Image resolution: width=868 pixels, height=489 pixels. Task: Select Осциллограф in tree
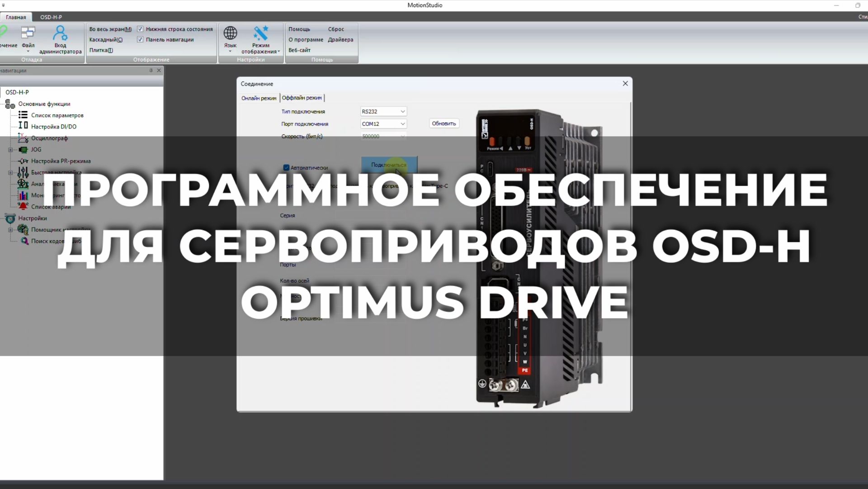(x=49, y=138)
